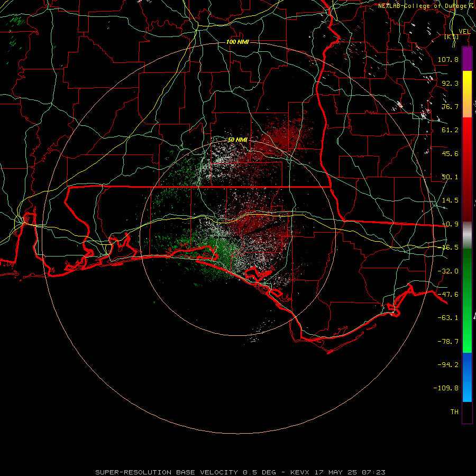This screenshot has width=476, height=476.
Task: Click the 61.2 legend value
Action: point(450,130)
